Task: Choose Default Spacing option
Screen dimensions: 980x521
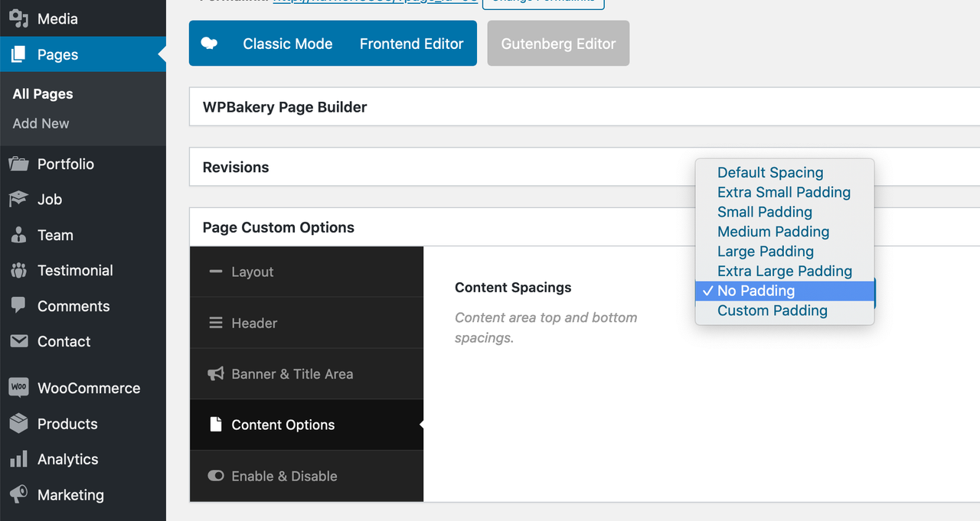Action: (x=785, y=172)
